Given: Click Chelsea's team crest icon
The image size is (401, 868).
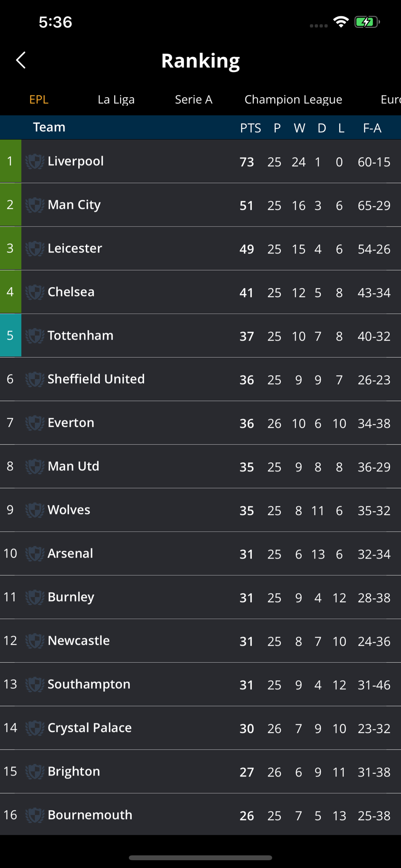Looking at the screenshot, I should point(35,292).
